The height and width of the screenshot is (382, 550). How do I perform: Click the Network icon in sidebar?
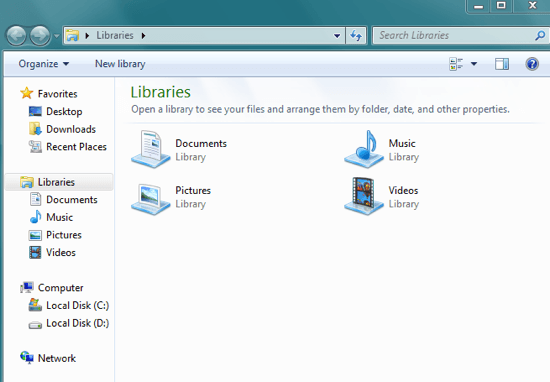pyautogui.click(x=27, y=358)
